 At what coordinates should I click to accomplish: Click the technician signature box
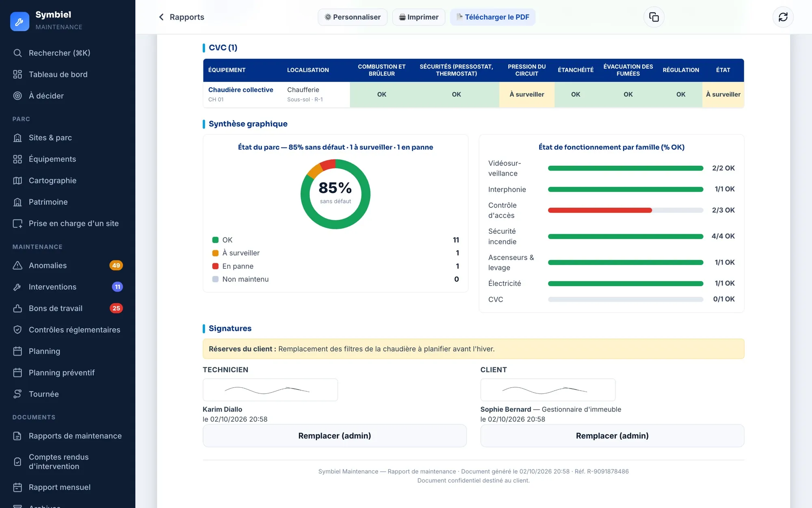(x=270, y=390)
